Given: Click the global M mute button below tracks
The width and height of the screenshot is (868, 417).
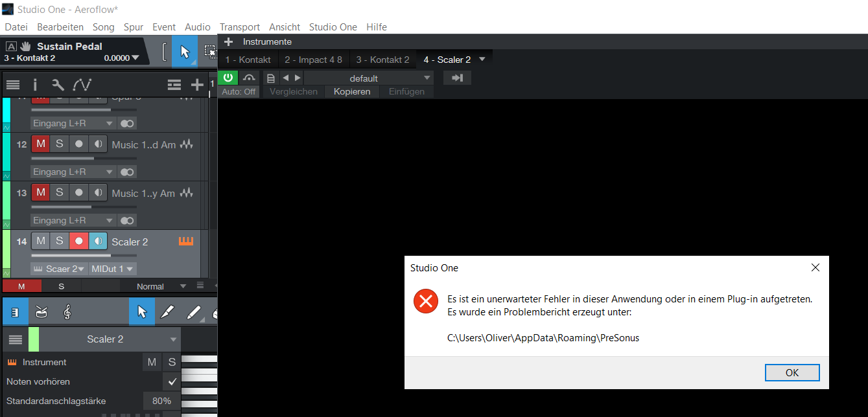Looking at the screenshot, I should (21, 286).
